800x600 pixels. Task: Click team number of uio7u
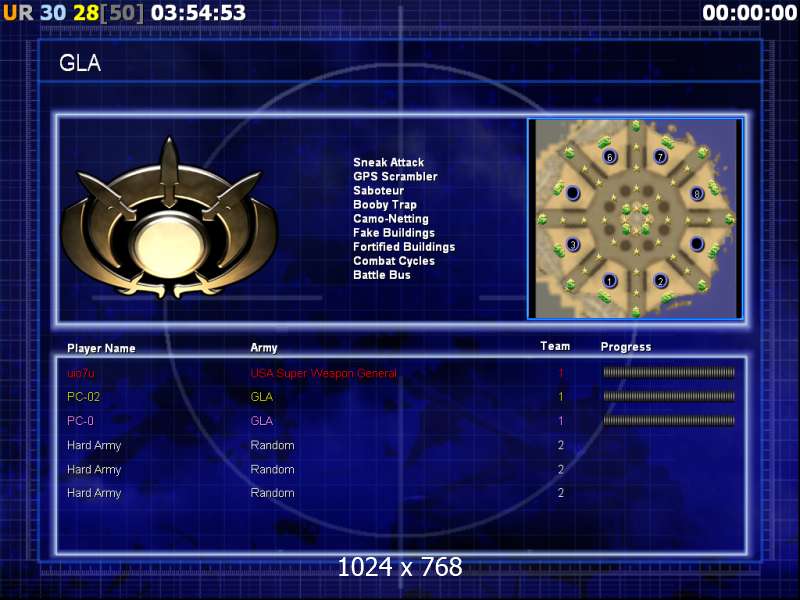(561, 373)
